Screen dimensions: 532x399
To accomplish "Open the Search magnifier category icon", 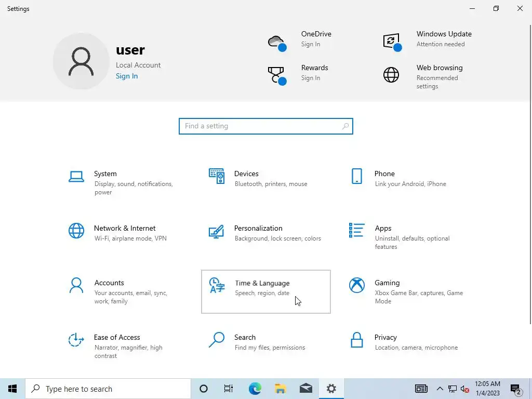I will click(x=217, y=340).
